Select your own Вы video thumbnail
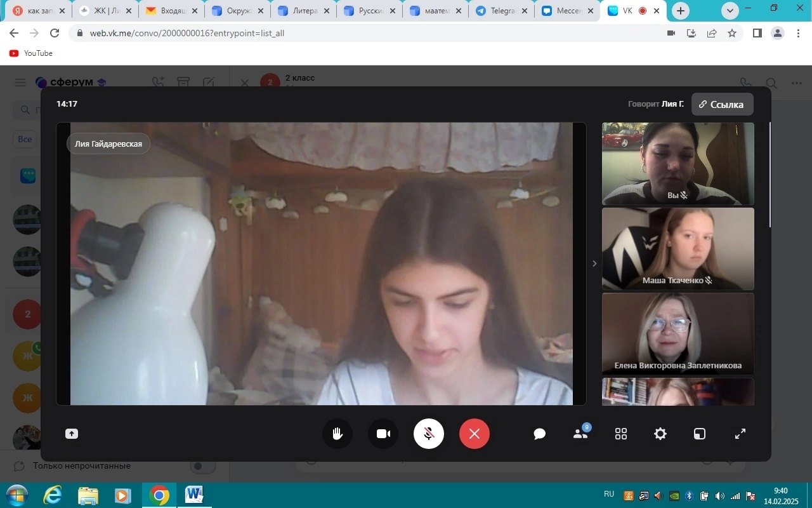 click(x=678, y=164)
